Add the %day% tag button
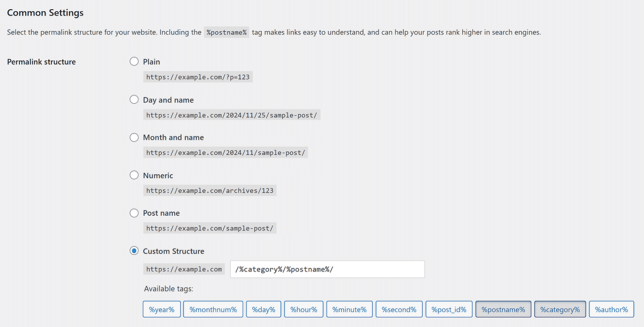 [x=264, y=309]
